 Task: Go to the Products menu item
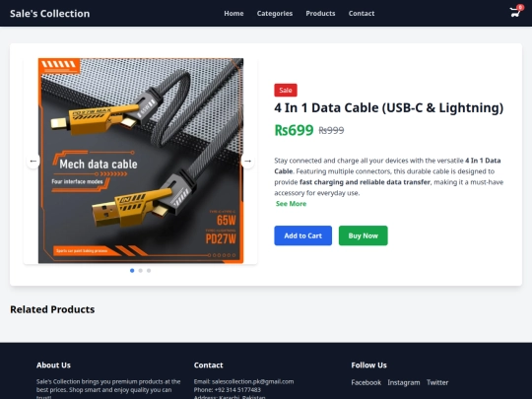pyautogui.click(x=320, y=13)
